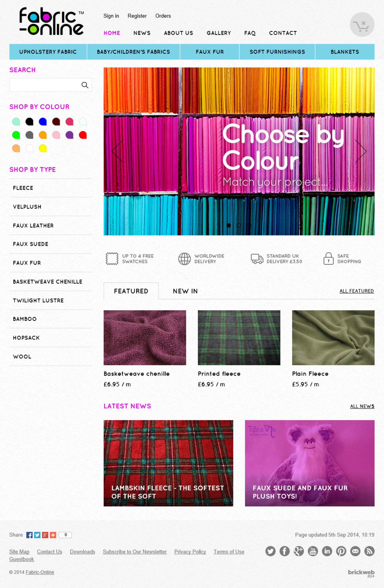Open the Faux Fur top category menu
Viewport: 384px width, 588px height.
(x=210, y=52)
